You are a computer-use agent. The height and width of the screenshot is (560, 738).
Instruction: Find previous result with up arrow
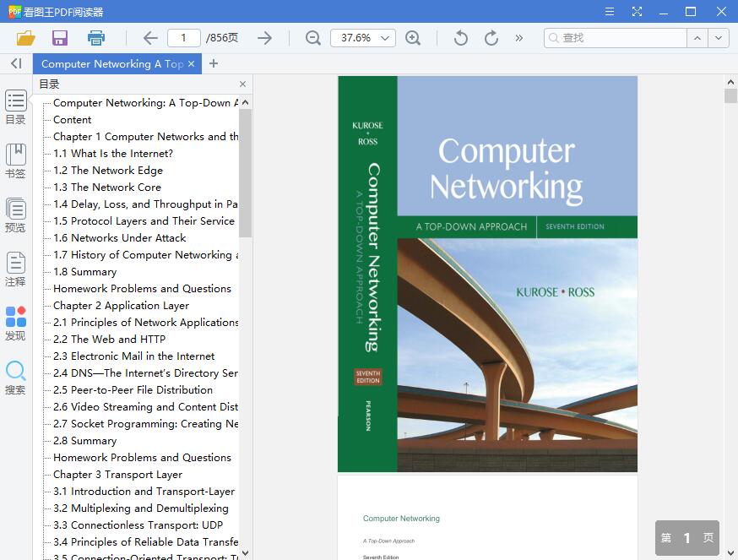pos(697,38)
